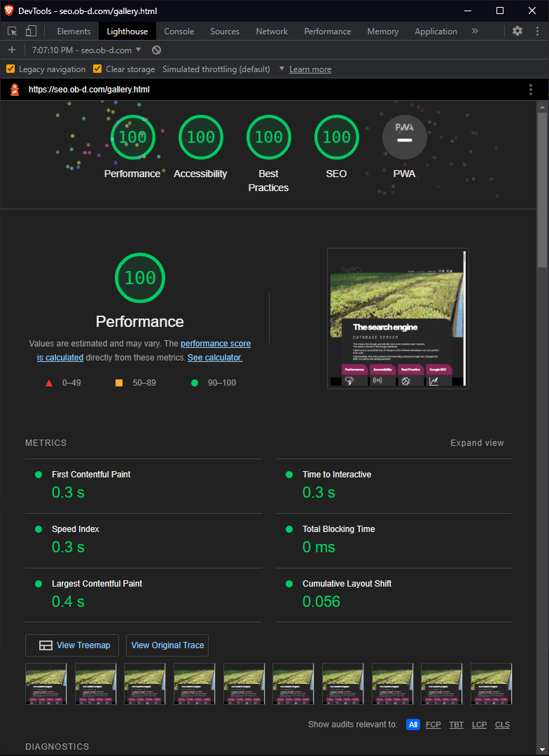This screenshot has width=549, height=756.
Task: Open the throttling options dropdown arrow
Action: tap(282, 69)
